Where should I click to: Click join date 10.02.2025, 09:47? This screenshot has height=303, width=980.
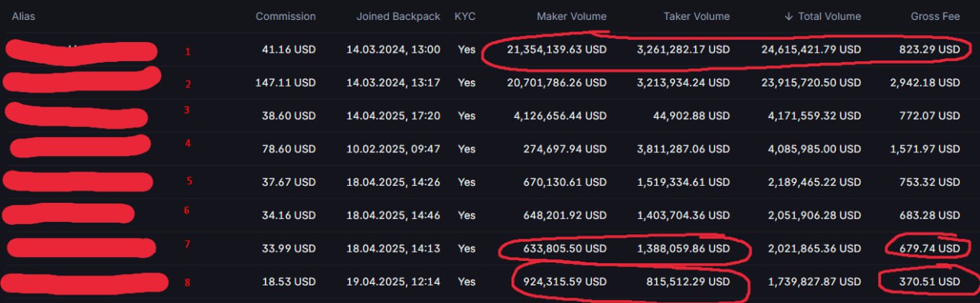pyautogui.click(x=394, y=149)
